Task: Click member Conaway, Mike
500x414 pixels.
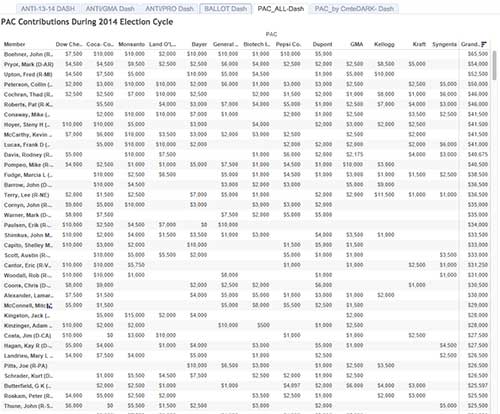Action: coord(27,115)
